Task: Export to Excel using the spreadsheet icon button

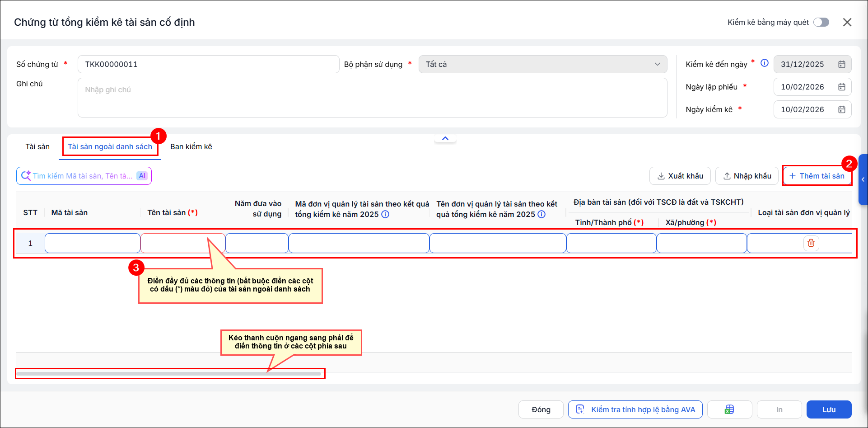Action: click(729, 409)
